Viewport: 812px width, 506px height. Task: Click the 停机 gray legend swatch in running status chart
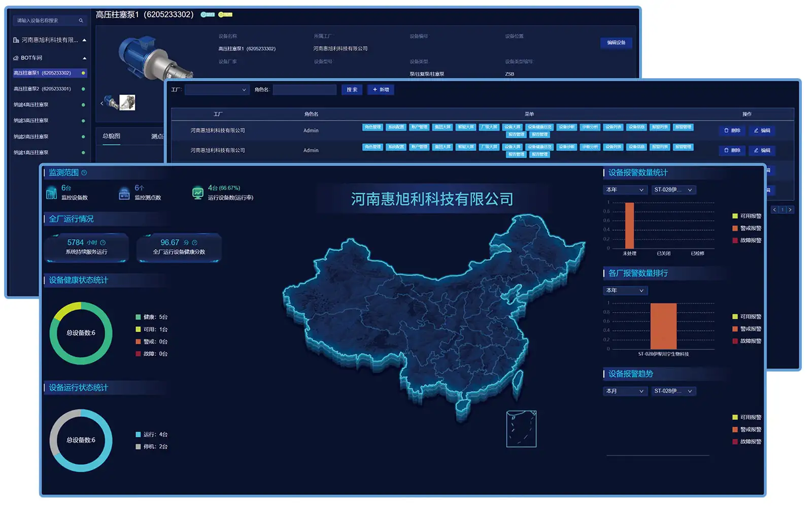click(138, 447)
